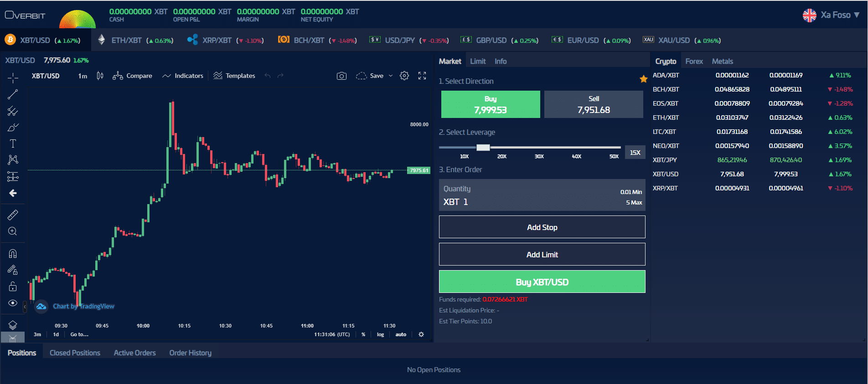The image size is (868, 384).
Task: Toggle stay in drawing mode pencil-lock icon
Action: pyautogui.click(x=13, y=270)
